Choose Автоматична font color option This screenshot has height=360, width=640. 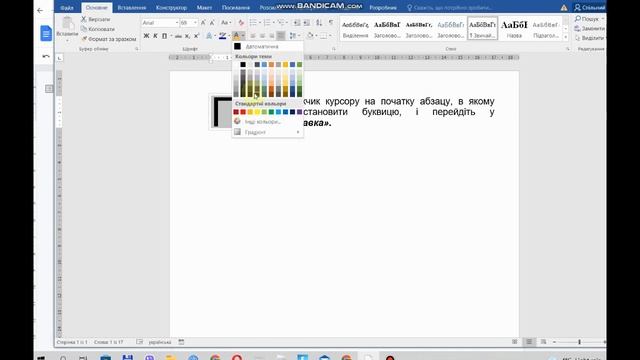pos(268,47)
